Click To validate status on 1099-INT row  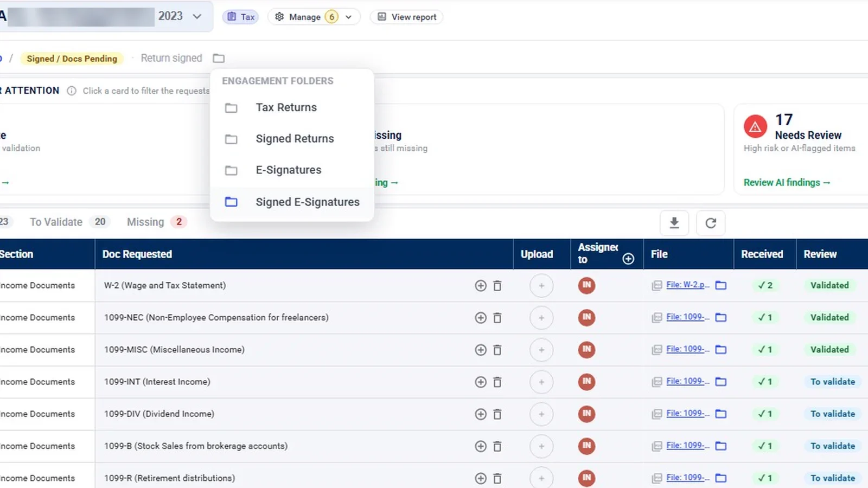[x=833, y=382]
